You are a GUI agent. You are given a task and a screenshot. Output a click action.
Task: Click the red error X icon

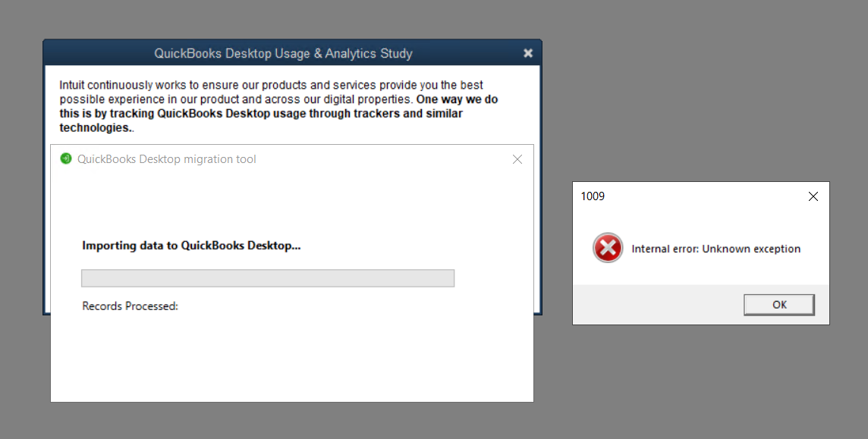click(x=608, y=248)
